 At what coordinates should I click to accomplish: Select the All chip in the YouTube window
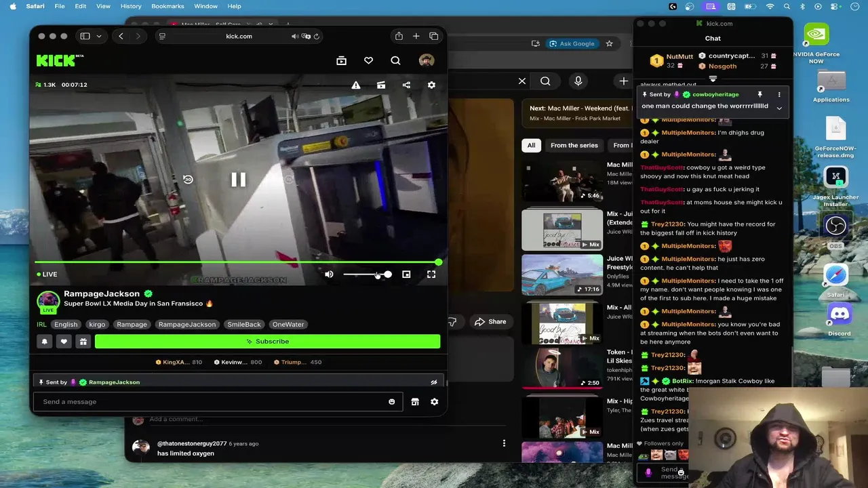pyautogui.click(x=531, y=145)
